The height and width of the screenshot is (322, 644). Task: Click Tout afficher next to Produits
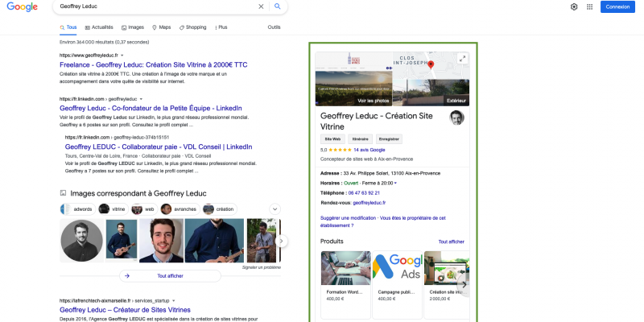(451, 242)
